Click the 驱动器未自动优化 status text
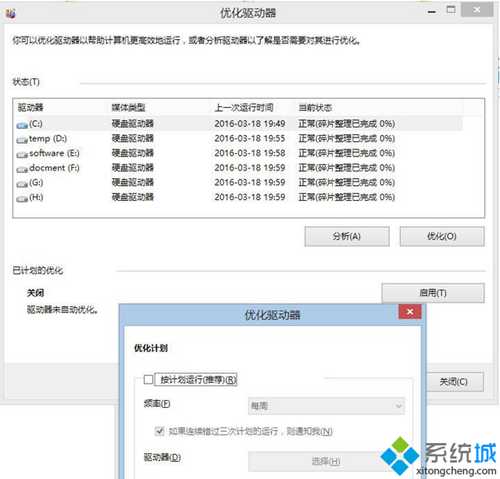This screenshot has width=500, height=479. (x=63, y=310)
